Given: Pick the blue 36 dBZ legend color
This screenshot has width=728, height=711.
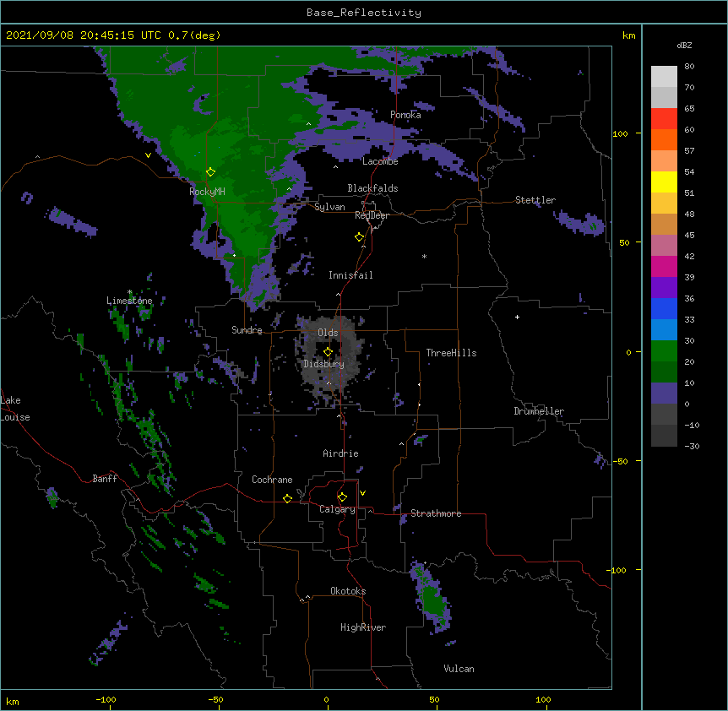Looking at the screenshot, I should coord(664,308).
